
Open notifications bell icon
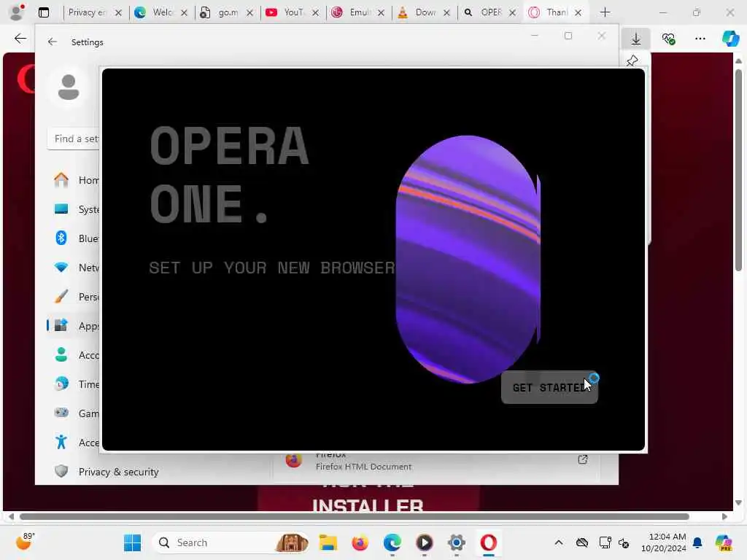tap(697, 542)
